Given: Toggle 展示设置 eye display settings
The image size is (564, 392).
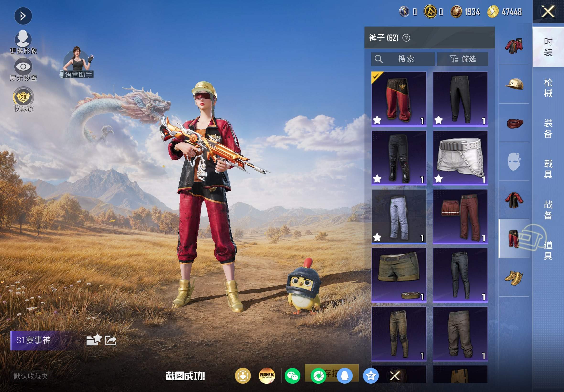Looking at the screenshot, I should point(23,70).
